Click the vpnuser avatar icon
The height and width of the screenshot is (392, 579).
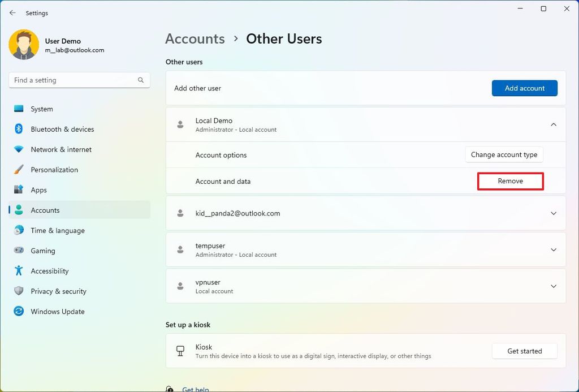click(x=180, y=286)
